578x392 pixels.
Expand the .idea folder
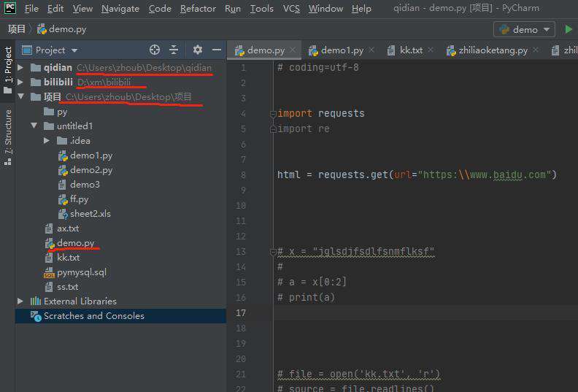tap(47, 140)
